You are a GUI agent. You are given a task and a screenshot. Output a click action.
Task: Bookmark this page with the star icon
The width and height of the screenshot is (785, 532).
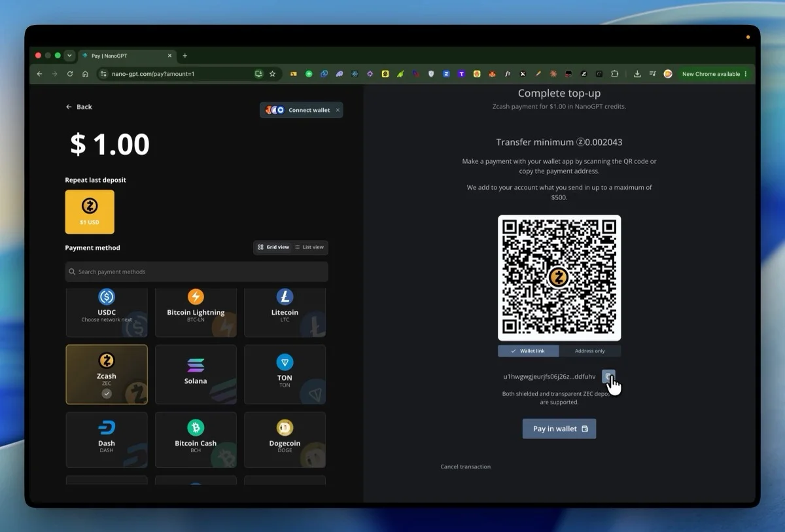(272, 74)
